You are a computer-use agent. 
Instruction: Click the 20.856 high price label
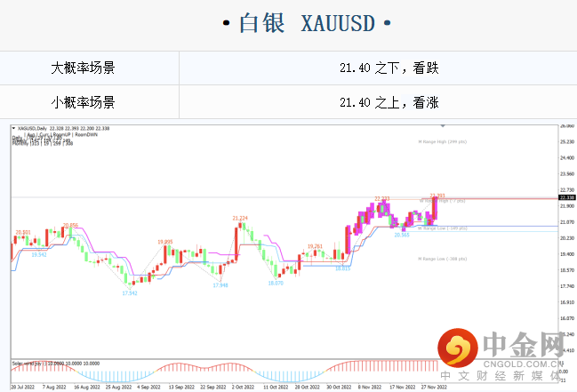(70, 225)
